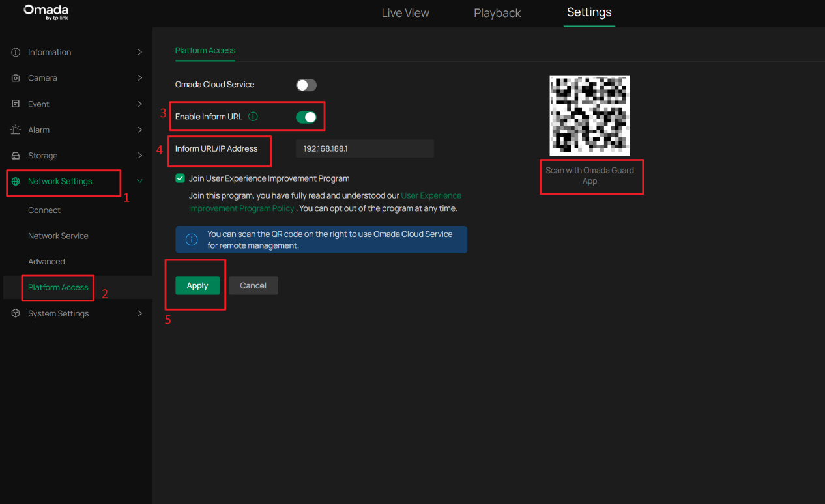
Task: Expand the Alarm menu chevron
Action: 139,130
